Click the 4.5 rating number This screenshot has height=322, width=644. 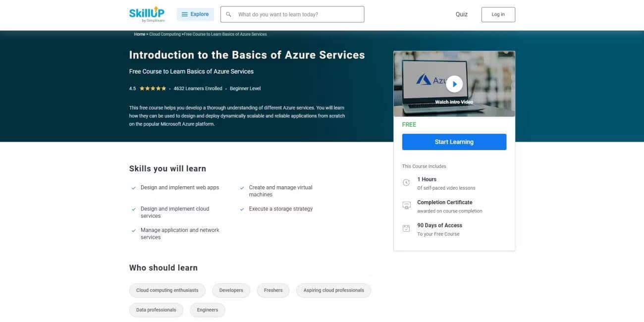tap(132, 89)
